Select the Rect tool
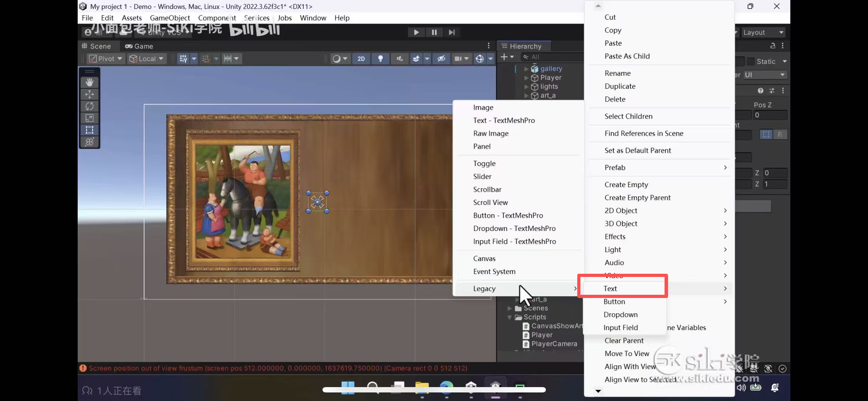Screen dimensions: 868x401 (89, 130)
